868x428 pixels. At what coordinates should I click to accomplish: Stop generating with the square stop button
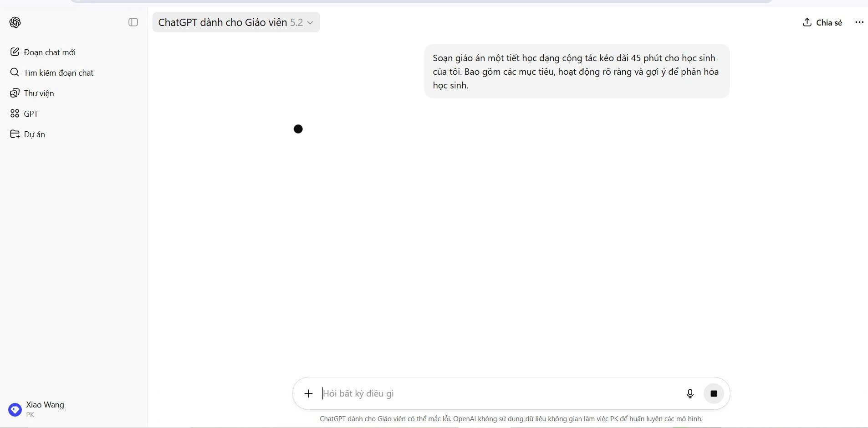coord(714,393)
